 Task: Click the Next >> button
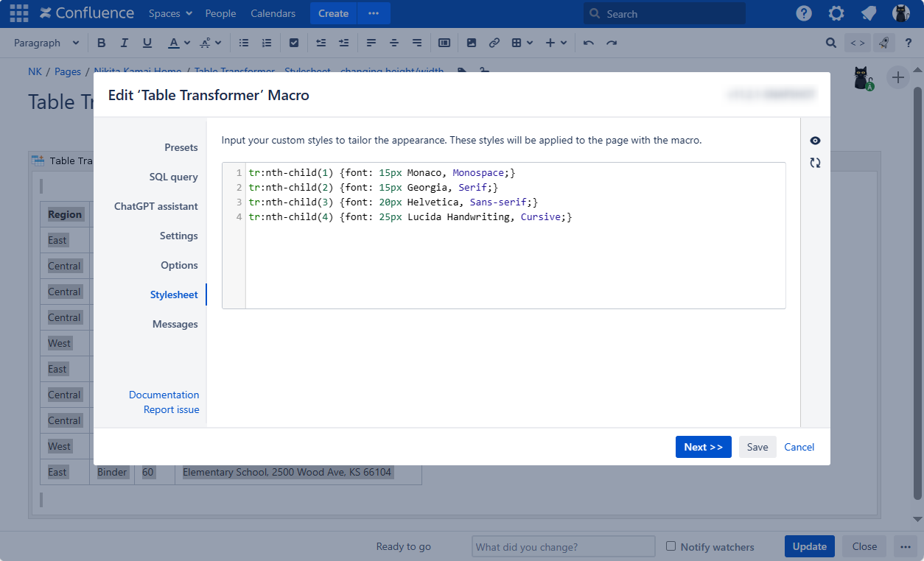pos(704,447)
